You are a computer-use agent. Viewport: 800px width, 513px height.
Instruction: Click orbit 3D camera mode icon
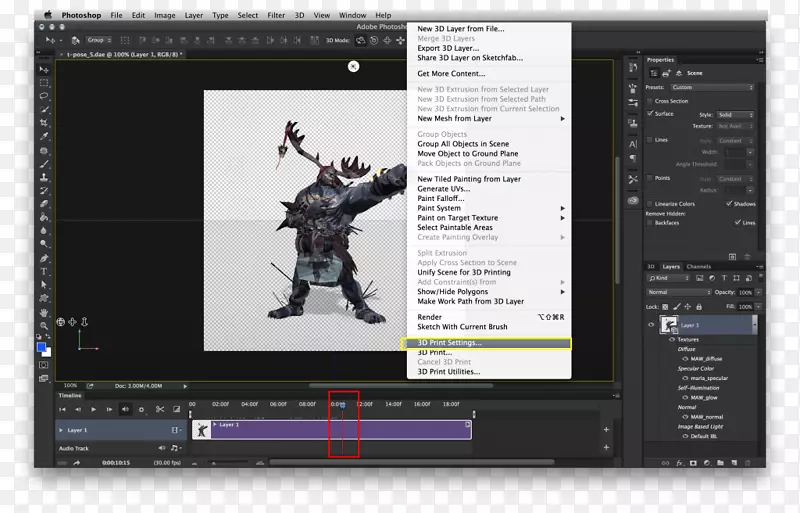[361, 40]
